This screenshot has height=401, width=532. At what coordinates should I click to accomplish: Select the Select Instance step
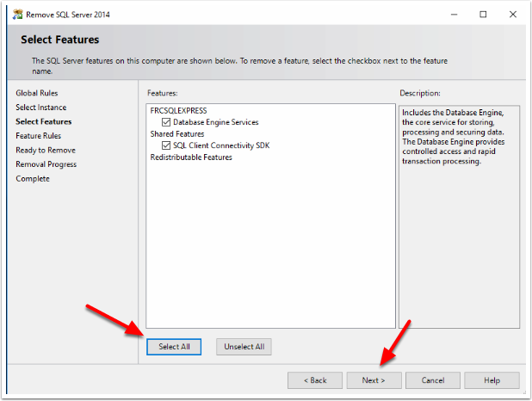41,108
